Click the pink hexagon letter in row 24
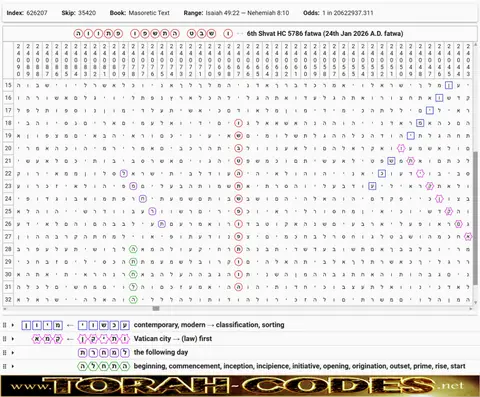The image size is (480, 397). tap(440, 199)
